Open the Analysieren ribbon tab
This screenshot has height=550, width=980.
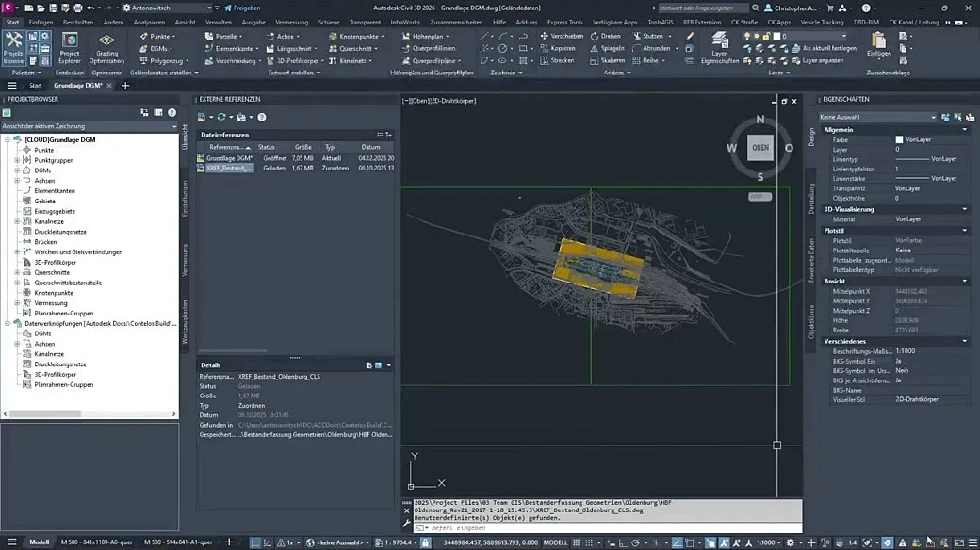(149, 22)
